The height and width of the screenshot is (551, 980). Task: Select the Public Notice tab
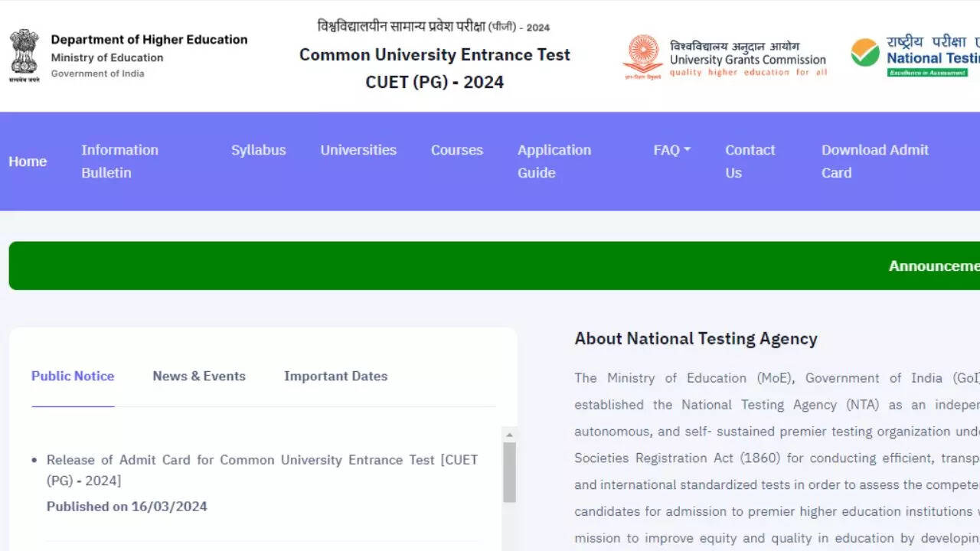click(73, 376)
